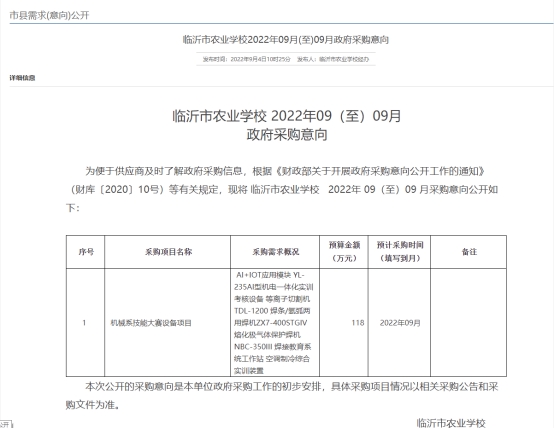Click the table header 采购需求概况
Image resolution: width=554 pixels, height=429 pixels.
[276, 252]
